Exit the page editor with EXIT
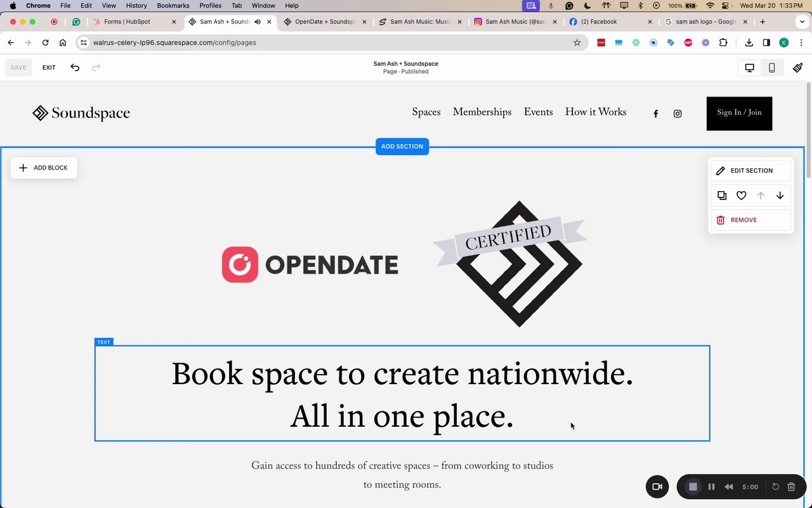 tap(49, 67)
